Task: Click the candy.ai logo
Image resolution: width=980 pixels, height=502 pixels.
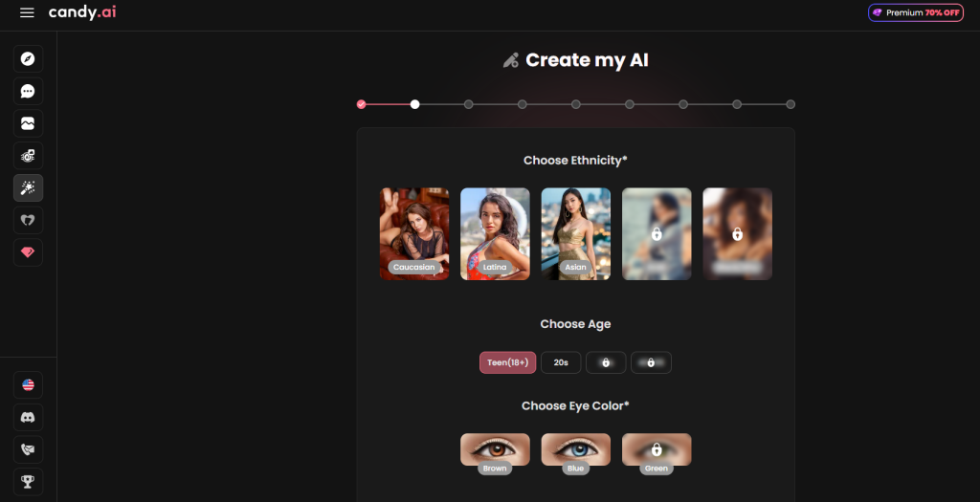Action: click(x=82, y=12)
